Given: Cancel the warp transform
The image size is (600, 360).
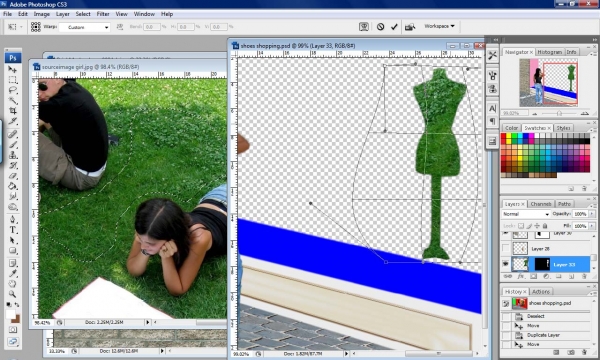Looking at the screenshot, I should pos(380,26).
